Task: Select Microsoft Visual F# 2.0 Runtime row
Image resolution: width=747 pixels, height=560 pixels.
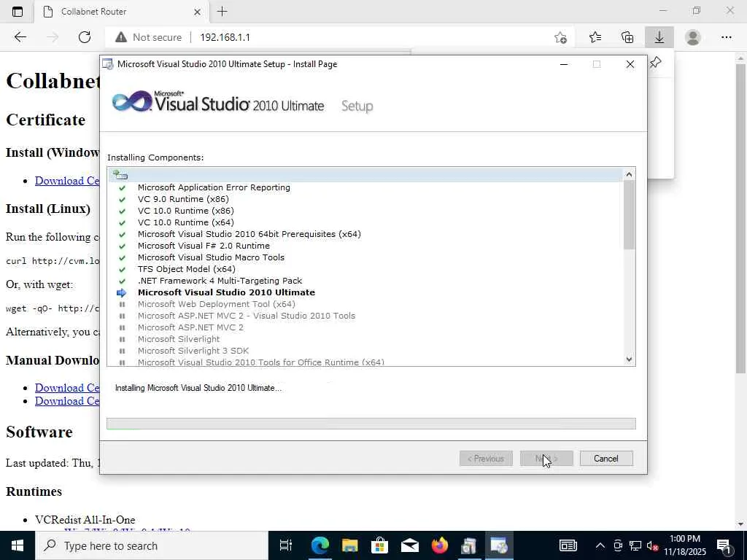Action: click(204, 246)
